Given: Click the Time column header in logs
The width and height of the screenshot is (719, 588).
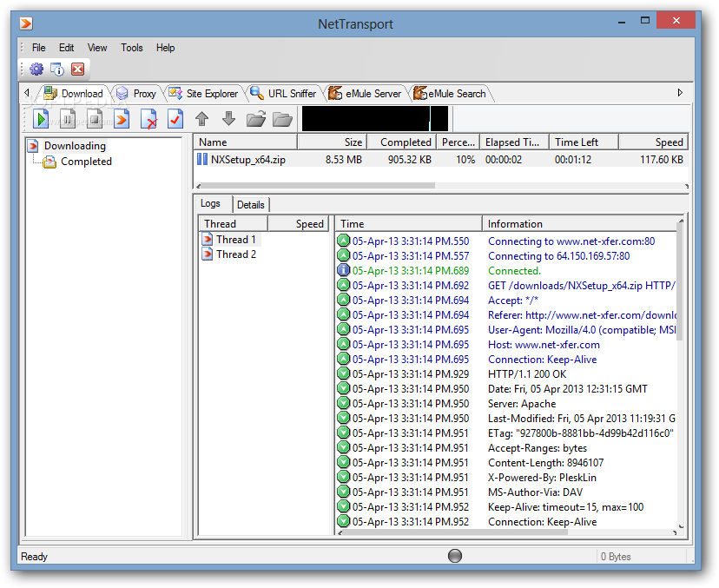Looking at the screenshot, I should coord(409,224).
